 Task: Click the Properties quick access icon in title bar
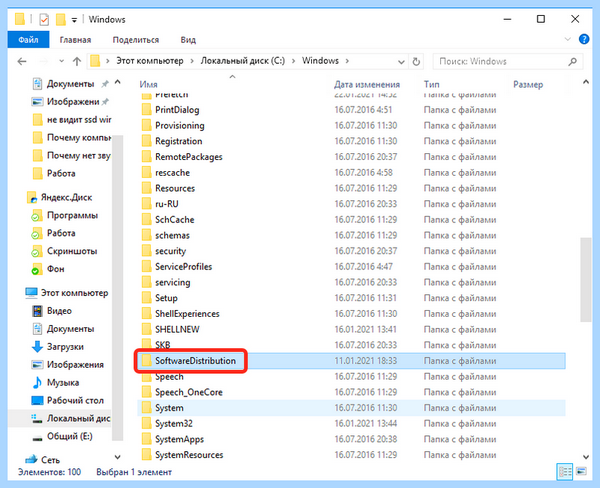(x=44, y=19)
